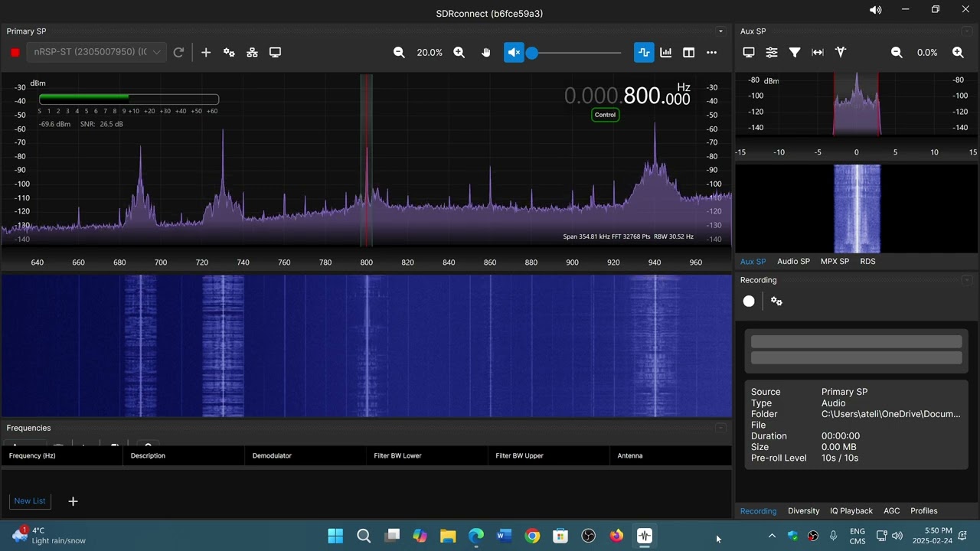Click the recording folder path text
The width and height of the screenshot is (980, 551).
pyautogui.click(x=890, y=414)
